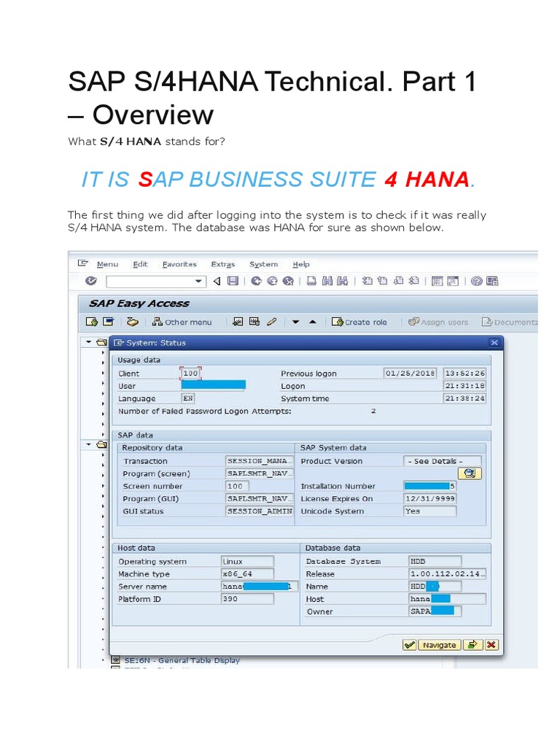Click icon beside SE16N tree entry

point(115,660)
